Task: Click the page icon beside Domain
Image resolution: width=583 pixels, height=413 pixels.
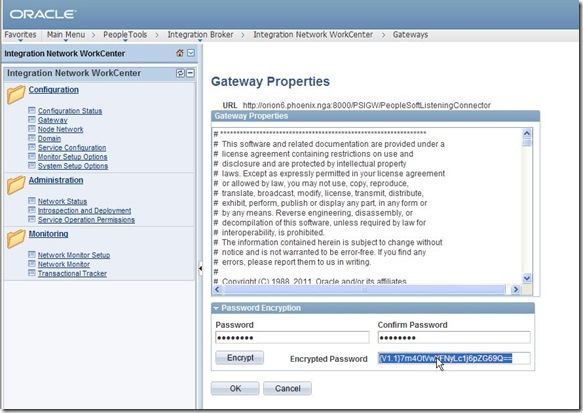Action: point(32,138)
